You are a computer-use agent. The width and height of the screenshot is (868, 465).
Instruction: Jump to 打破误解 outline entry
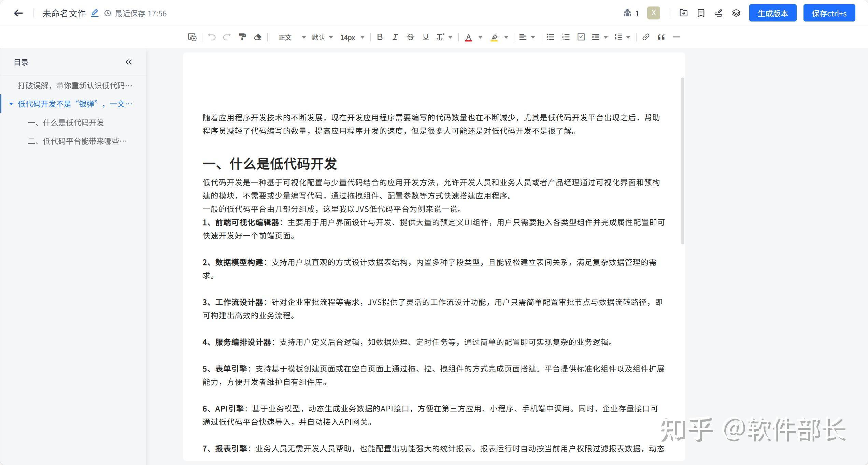click(75, 85)
